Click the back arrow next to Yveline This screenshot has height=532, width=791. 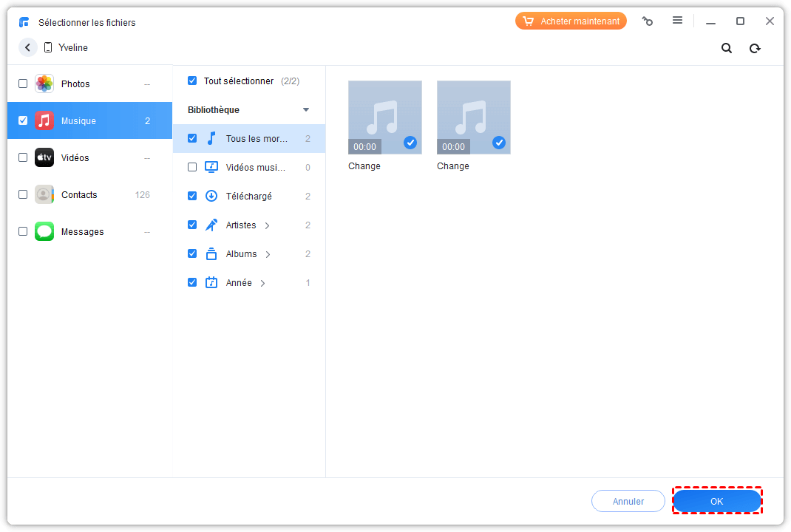point(28,47)
